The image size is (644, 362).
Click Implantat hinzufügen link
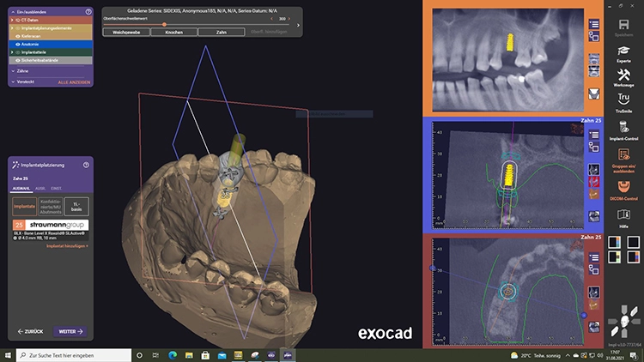(x=67, y=246)
